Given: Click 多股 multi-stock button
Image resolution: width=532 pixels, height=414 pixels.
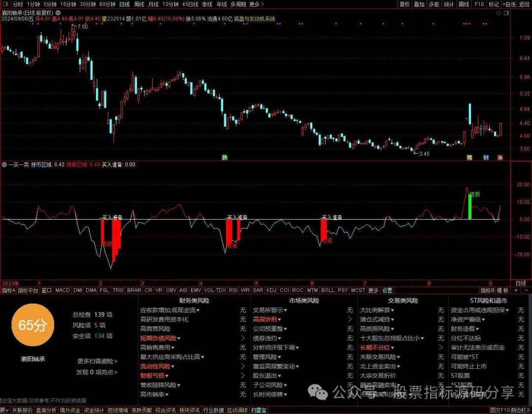Looking at the screenshot, I should (433, 4).
